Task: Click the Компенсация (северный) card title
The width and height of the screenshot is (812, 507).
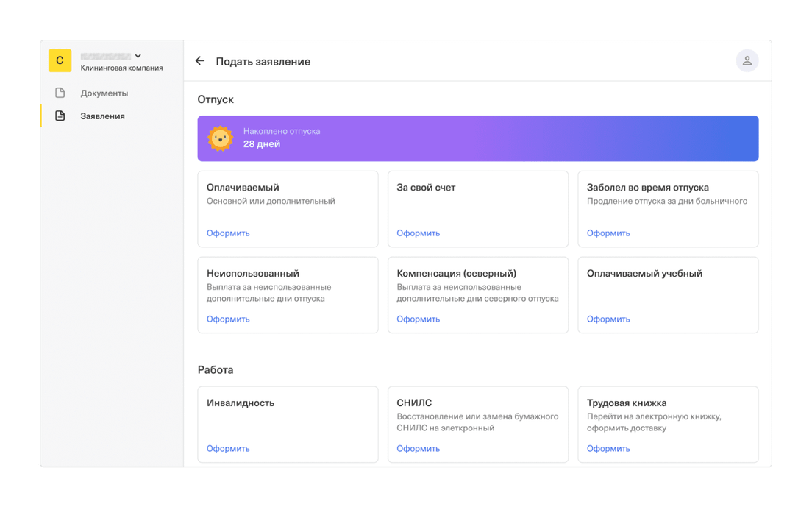Action: [456, 274]
